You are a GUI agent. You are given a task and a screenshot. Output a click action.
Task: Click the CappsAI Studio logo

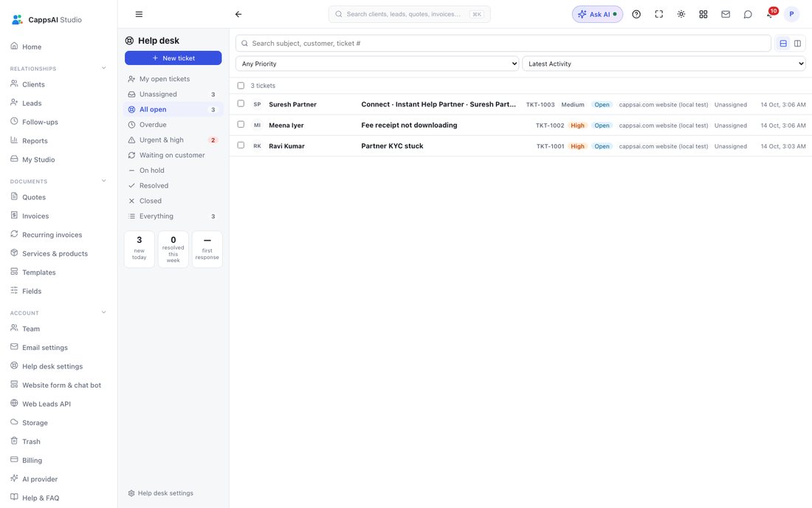47,20
